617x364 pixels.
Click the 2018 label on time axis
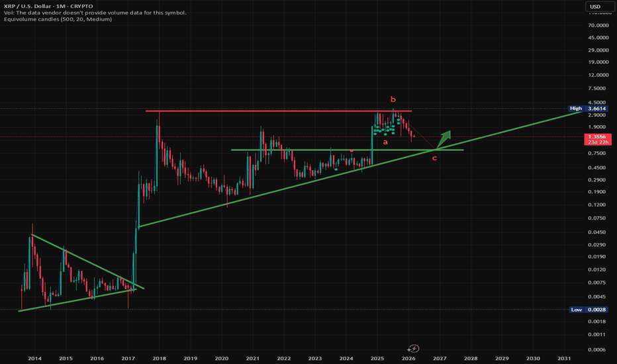point(159,358)
